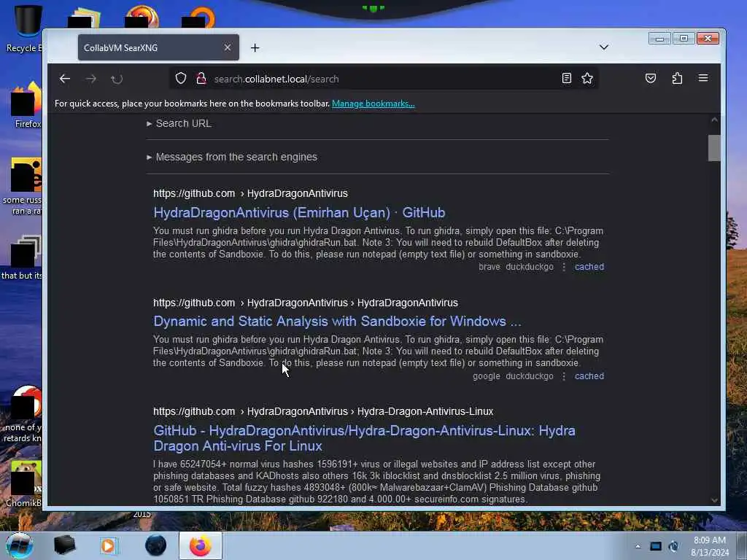Open the Firefox hamburger application menu
The image size is (747, 560).
tap(703, 78)
